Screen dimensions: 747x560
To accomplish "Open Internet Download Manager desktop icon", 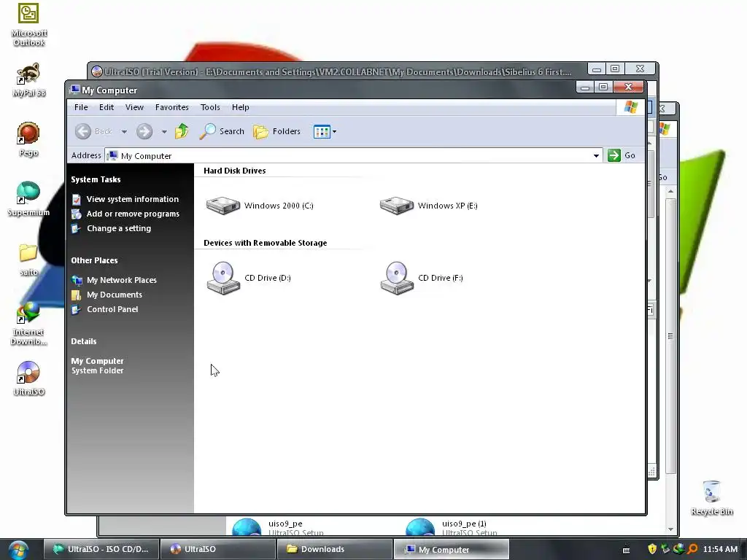I will (28, 324).
